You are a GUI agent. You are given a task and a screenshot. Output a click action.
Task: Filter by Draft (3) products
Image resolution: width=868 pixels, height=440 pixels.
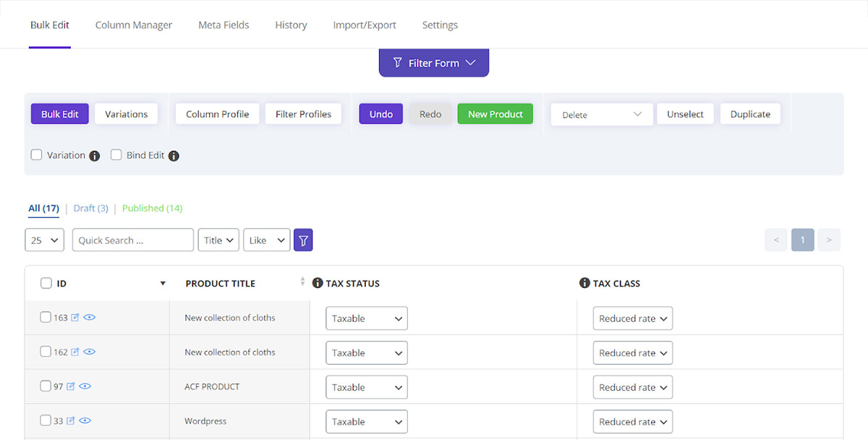(91, 208)
